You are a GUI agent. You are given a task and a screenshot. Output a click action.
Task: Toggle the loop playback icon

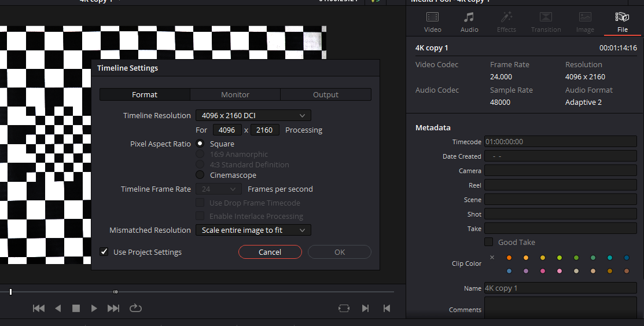tap(135, 309)
